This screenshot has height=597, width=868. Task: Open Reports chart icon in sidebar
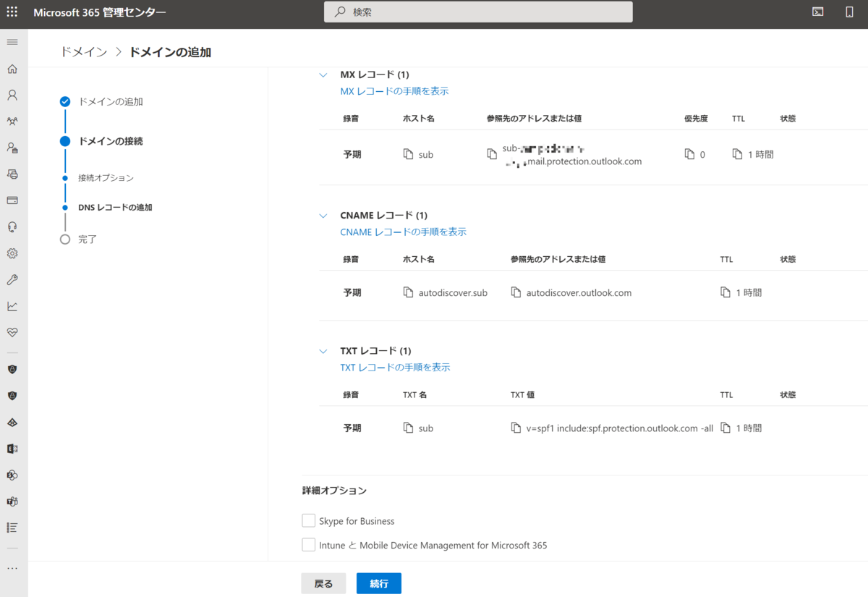point(12,306)
